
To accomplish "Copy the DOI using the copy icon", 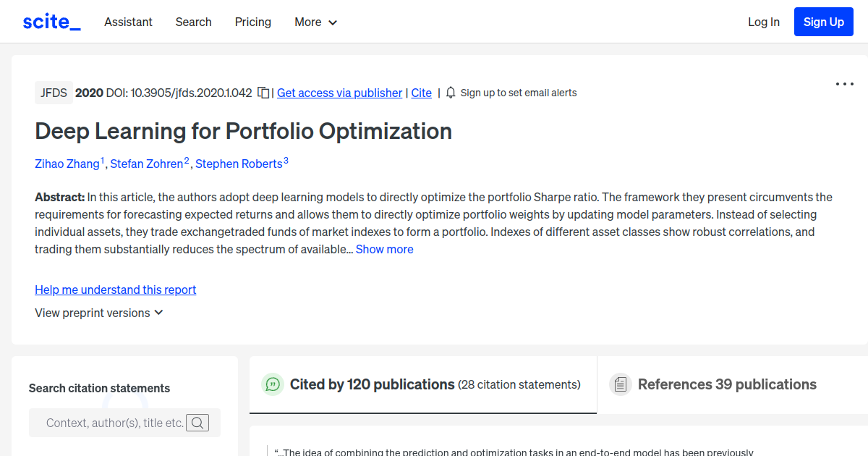I will point(263,93).
